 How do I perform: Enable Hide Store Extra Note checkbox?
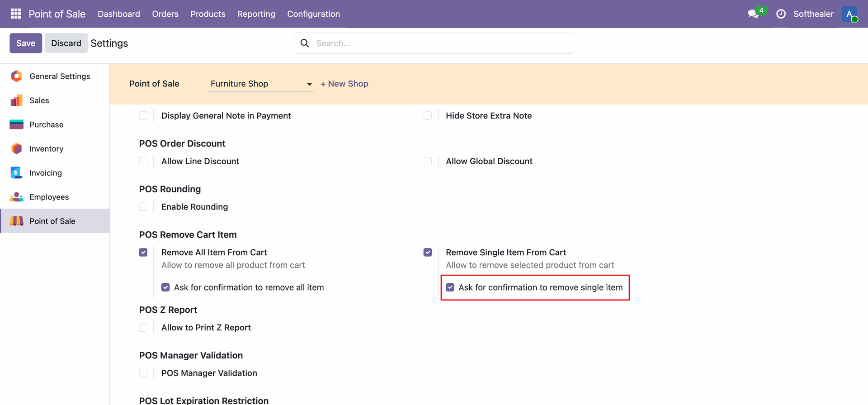pyautogui.click(x=428, y=116)
